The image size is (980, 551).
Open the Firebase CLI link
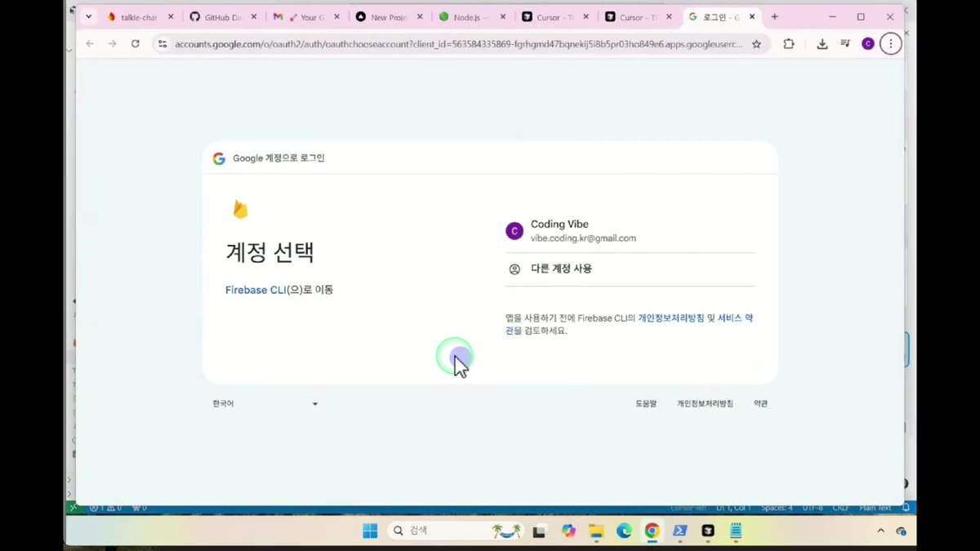[x=256, y=290]
